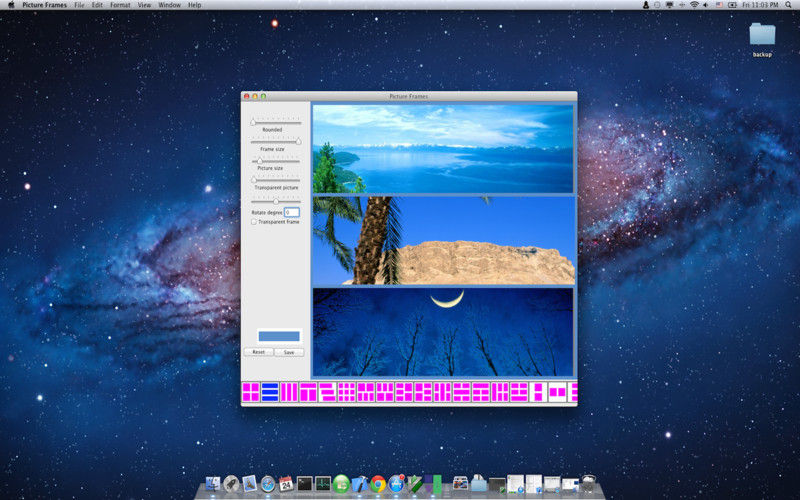Open the backup folder on desktop
Screen dimensions: 800x500
click(x=762, y=36)
